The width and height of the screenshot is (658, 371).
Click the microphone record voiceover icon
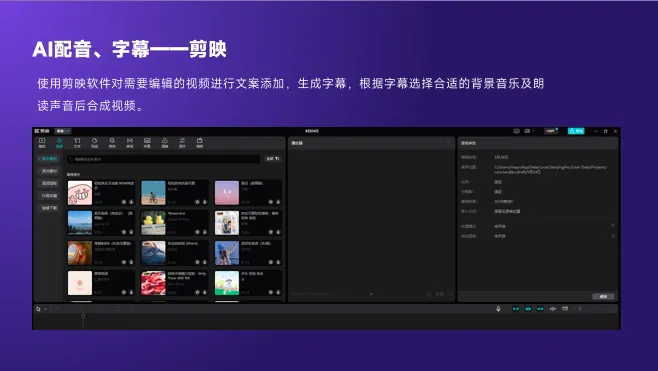tap(498, 309)
